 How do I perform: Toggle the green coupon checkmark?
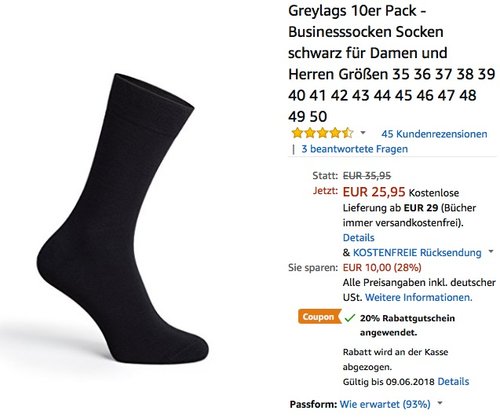pyautogui.click(x=350, y=318)
